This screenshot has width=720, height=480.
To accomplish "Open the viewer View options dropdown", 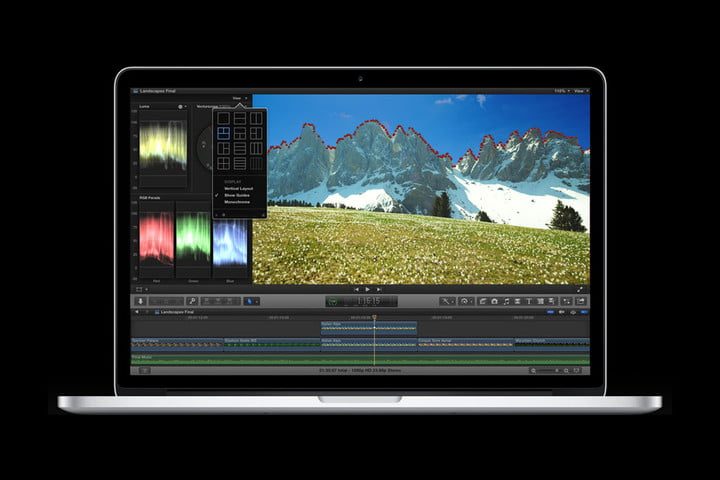I will (x=581, y=91).
